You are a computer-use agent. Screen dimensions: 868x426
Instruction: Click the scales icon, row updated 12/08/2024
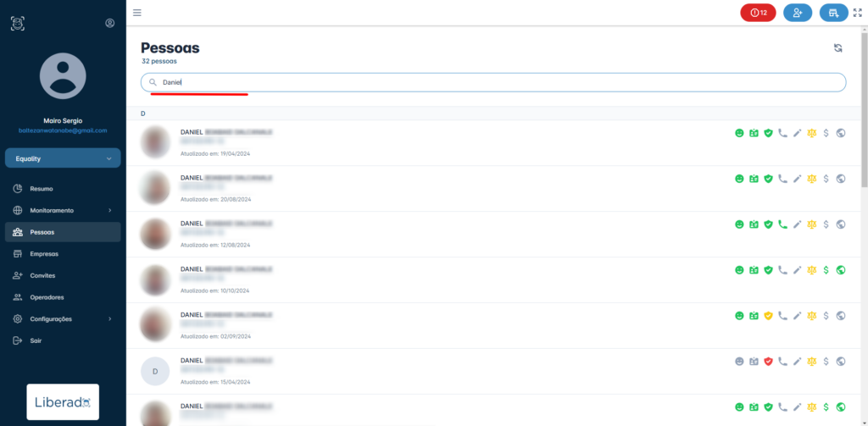click(811, 224)
